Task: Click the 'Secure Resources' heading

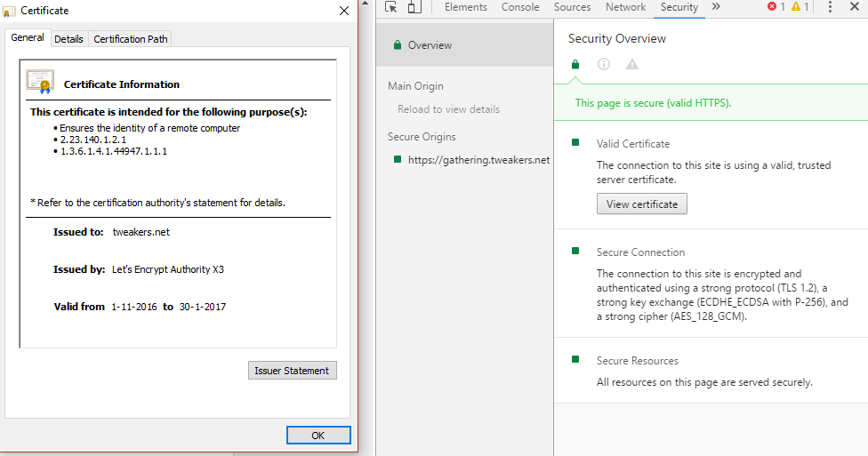Action: [637, 361]
